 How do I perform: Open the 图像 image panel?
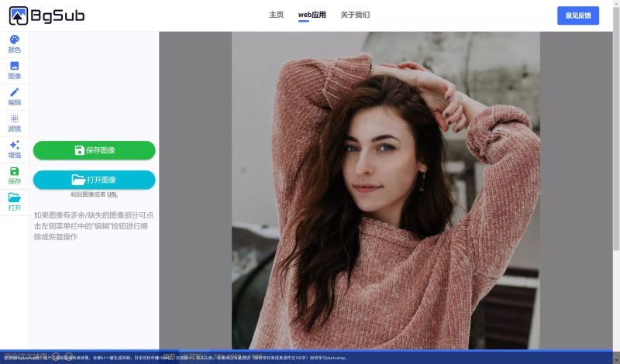pos(14,70)
